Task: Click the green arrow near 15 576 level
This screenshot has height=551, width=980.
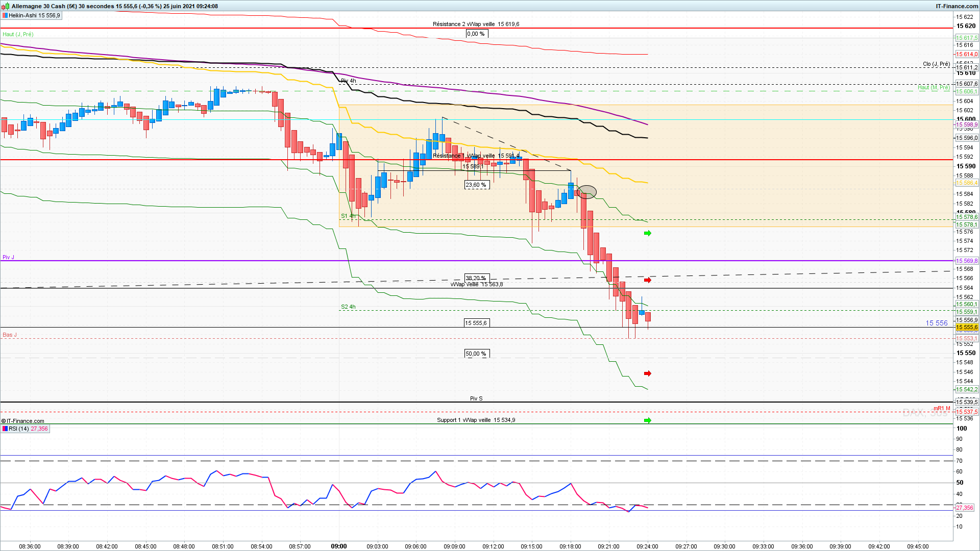Action: click(648, 233)
